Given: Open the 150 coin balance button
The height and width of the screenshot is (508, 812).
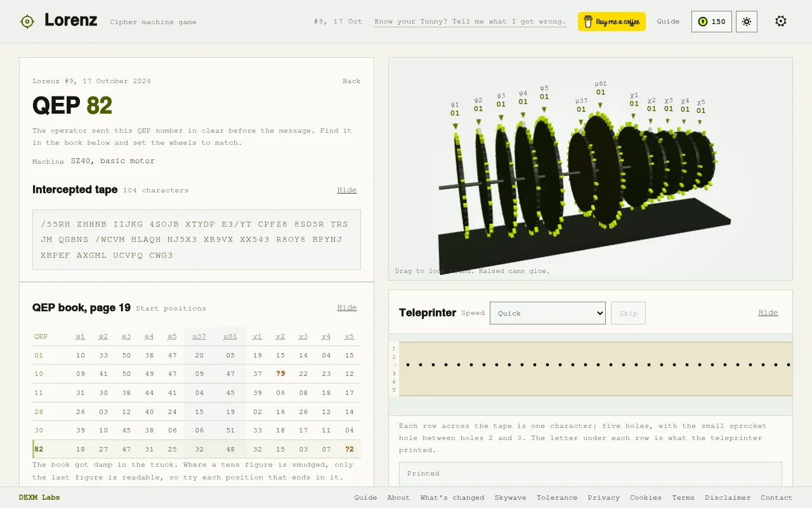Looking at the screenshot, I should (x=712, y=22).
